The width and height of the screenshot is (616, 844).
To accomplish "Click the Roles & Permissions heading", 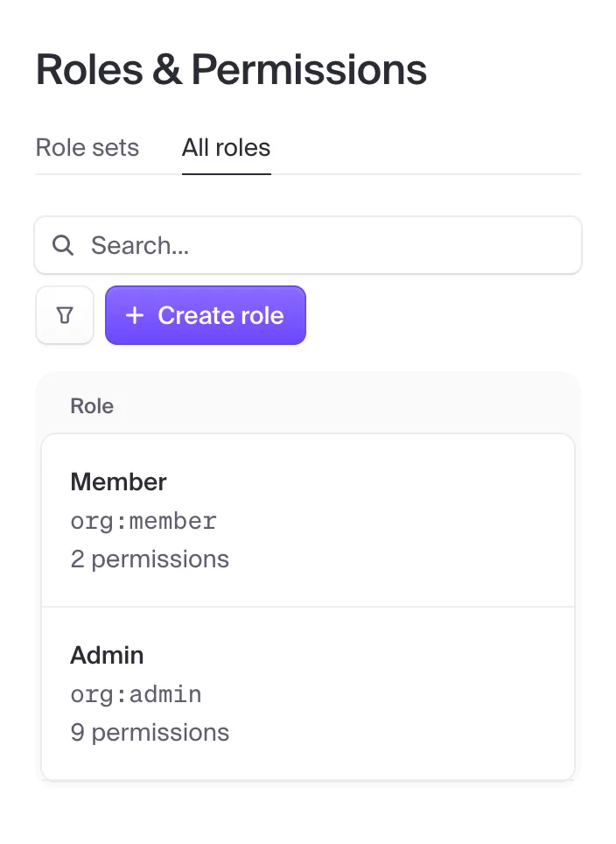I will click(231, 69).
